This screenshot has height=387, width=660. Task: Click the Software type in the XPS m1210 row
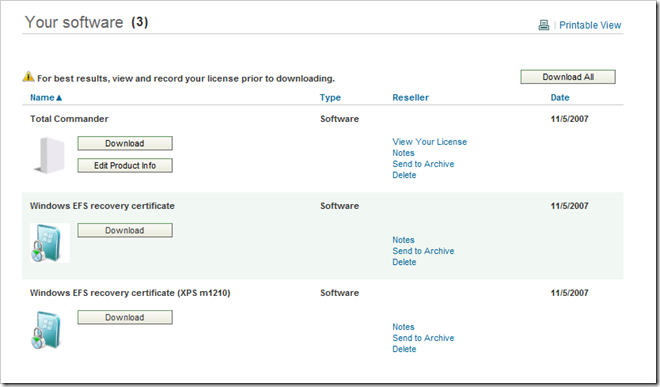(x=339, y=293)
